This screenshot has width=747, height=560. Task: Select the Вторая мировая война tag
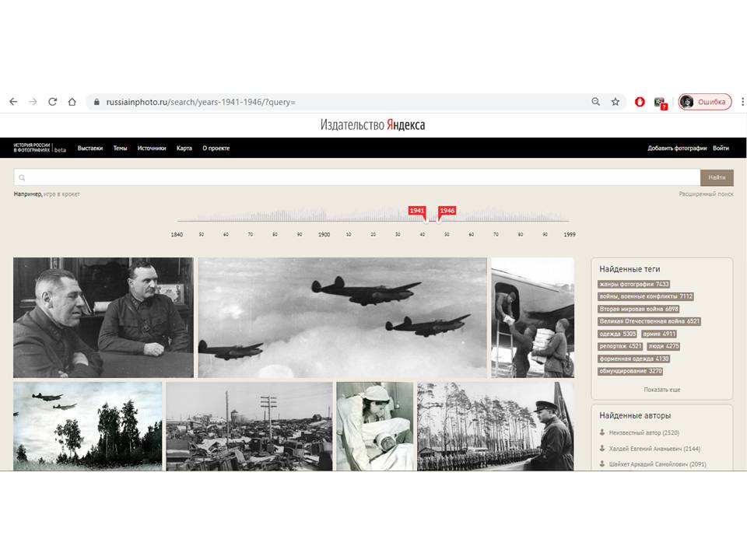coord(639,309)
